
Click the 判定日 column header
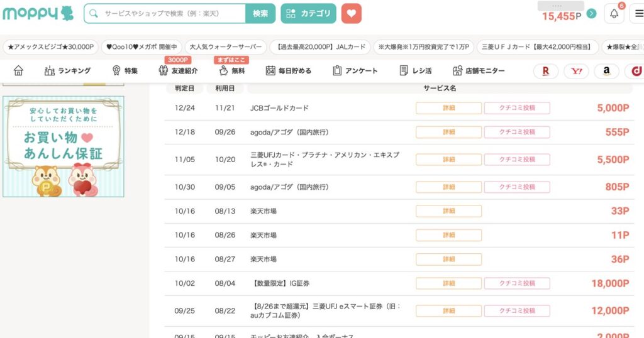tap(184, 88)
